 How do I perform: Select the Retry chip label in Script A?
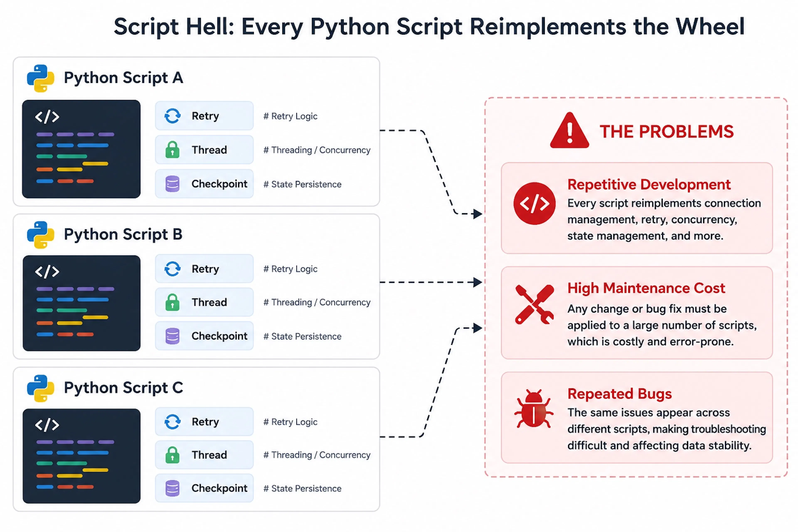tap(205, 116)
